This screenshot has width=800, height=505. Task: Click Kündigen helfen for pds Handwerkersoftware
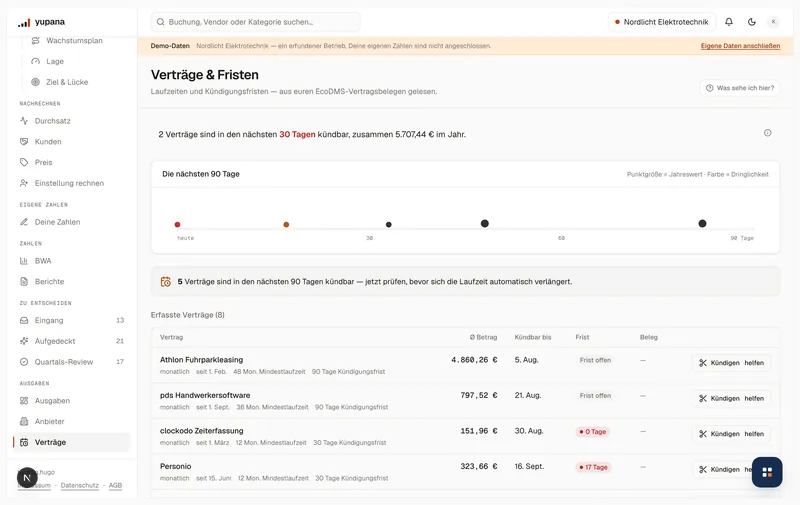[x=732, y=398]
